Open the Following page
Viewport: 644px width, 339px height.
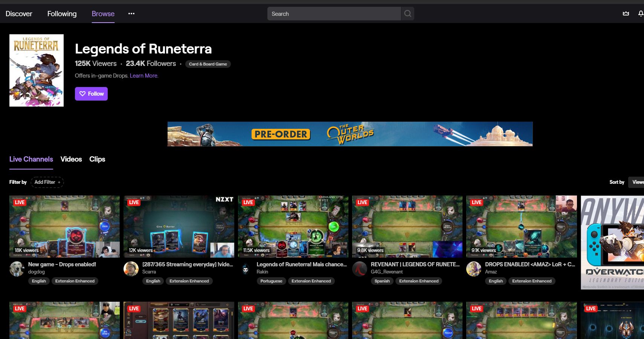click(x=62, y=14)
